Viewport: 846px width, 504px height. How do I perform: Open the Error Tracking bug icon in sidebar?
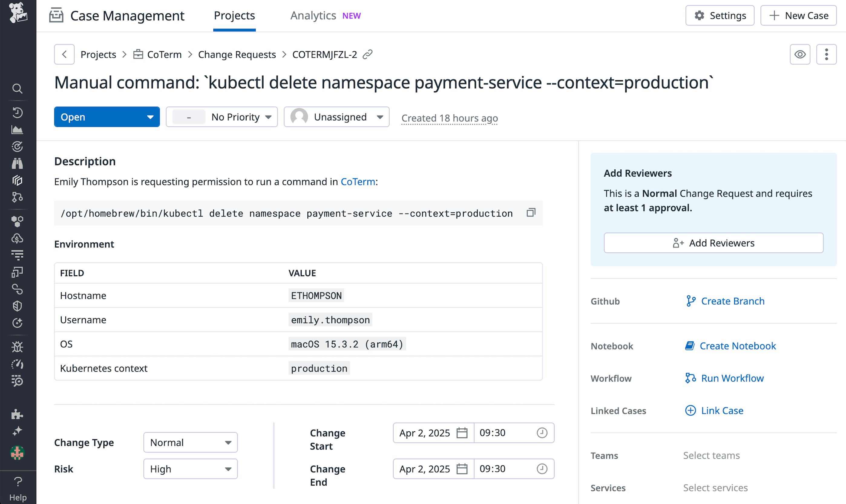coord(17,347)
